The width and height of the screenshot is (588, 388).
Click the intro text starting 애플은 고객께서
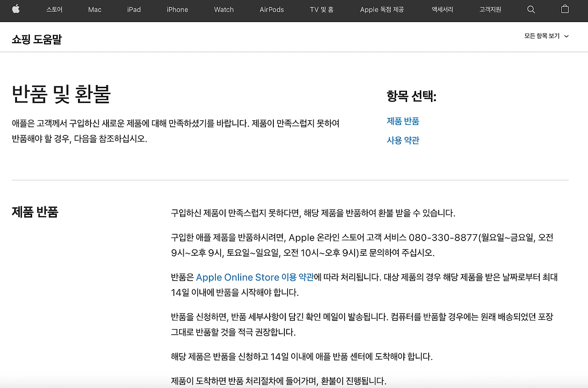pos(175,131)
